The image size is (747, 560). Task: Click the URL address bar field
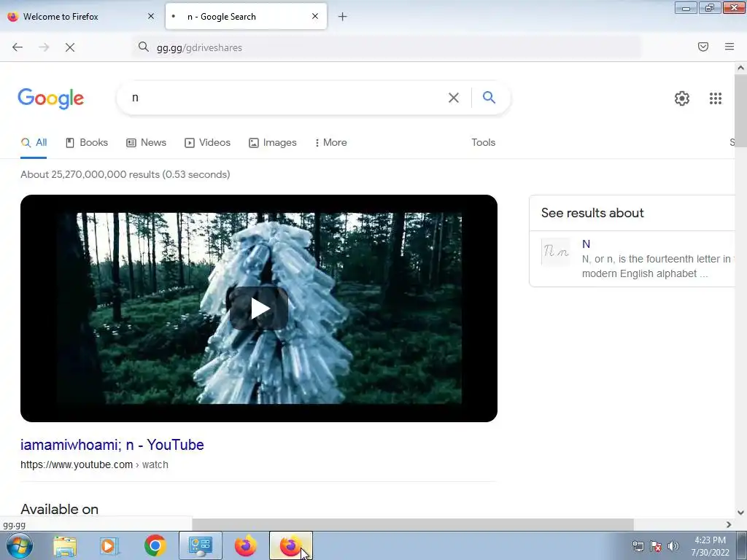tap(387, 47)
